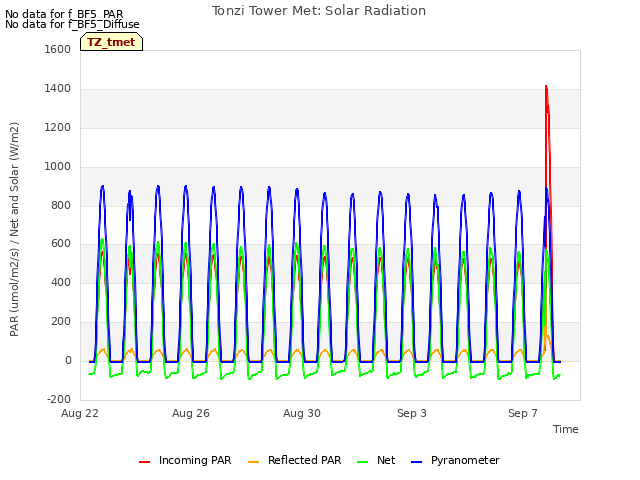
Task: Click the 400 y-axis tick label
Action: 61,282
